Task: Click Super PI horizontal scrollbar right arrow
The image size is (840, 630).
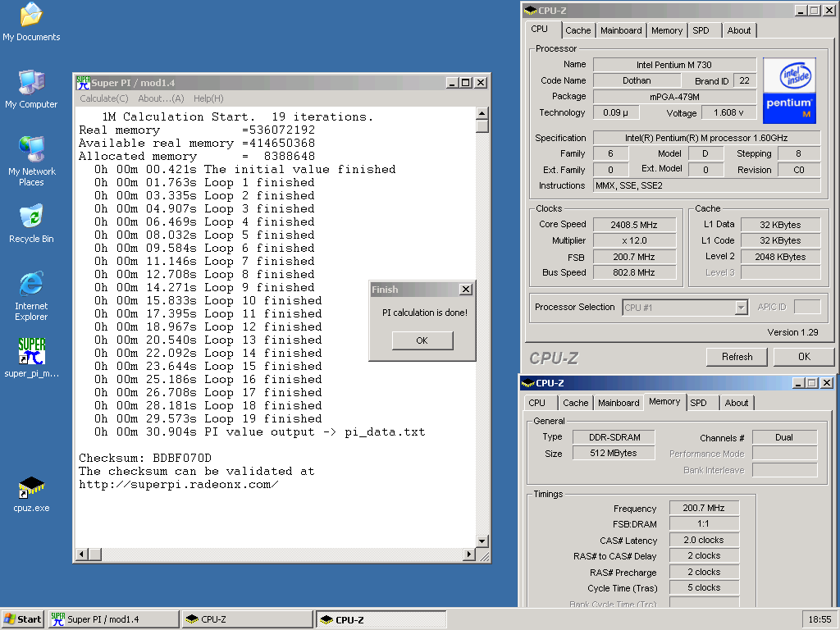Action: point(469,554)
